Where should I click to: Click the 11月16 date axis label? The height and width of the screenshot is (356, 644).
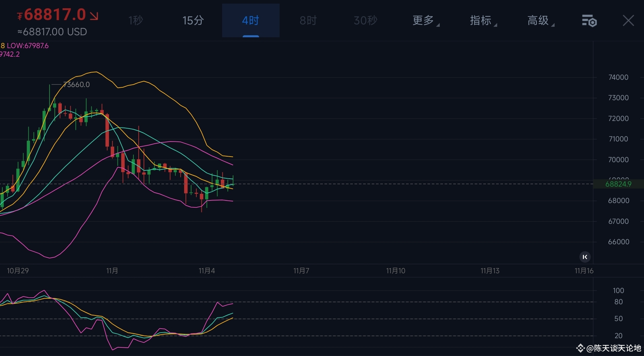tap(584, 271)
